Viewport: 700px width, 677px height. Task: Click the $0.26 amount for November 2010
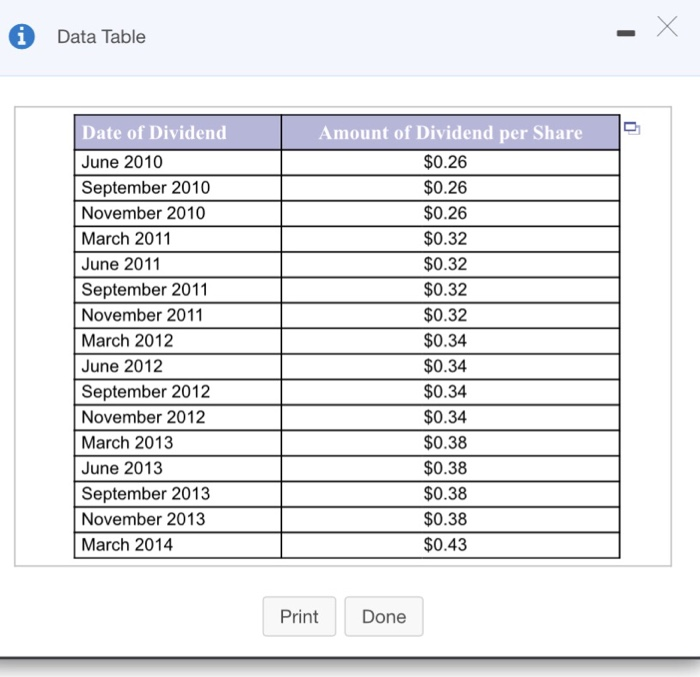click(450, 213)
